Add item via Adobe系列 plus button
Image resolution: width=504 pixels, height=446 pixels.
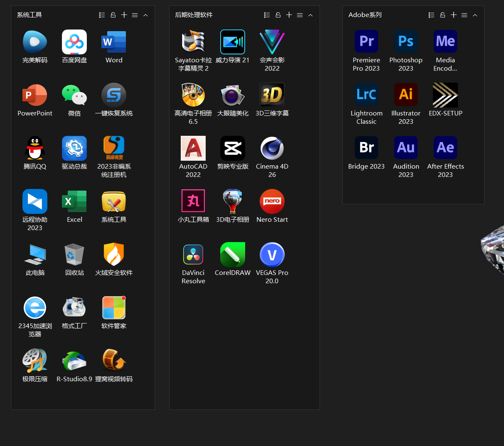453,15
